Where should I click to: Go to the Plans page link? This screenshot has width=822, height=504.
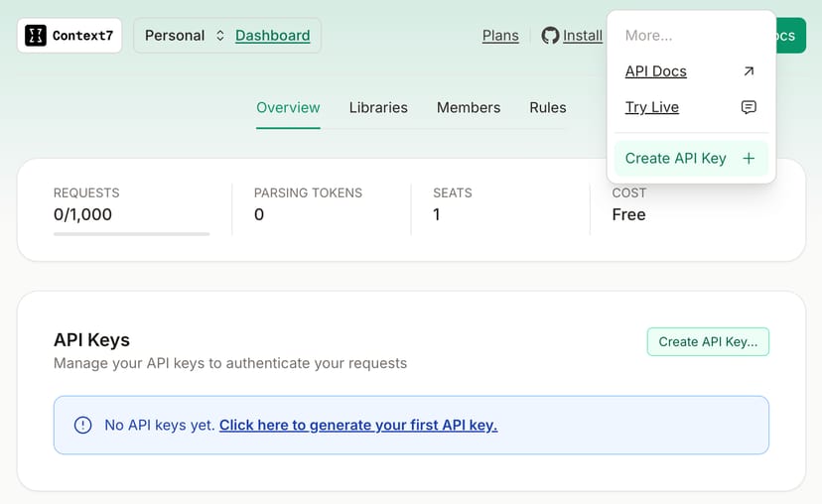click(x=500, y=36)
